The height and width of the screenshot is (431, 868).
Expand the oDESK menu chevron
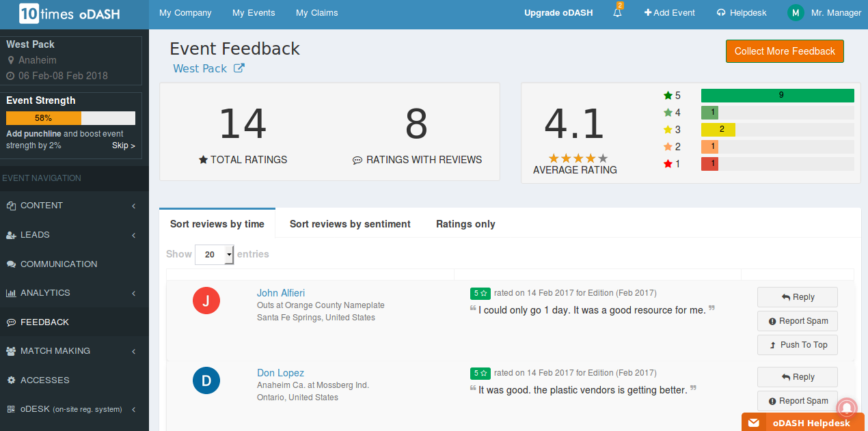[x=134, y=409]
